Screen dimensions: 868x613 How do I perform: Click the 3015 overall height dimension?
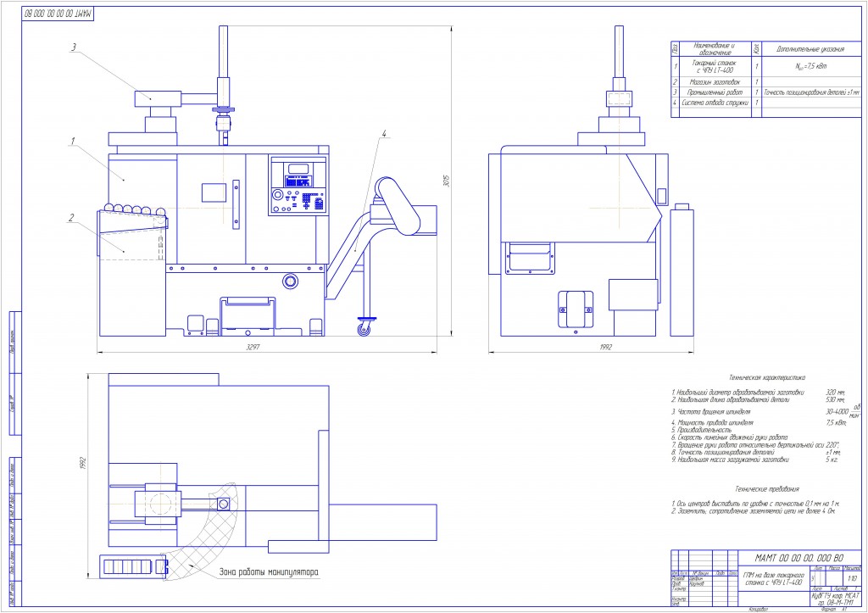pyautogui.click(x=446, y=181)
